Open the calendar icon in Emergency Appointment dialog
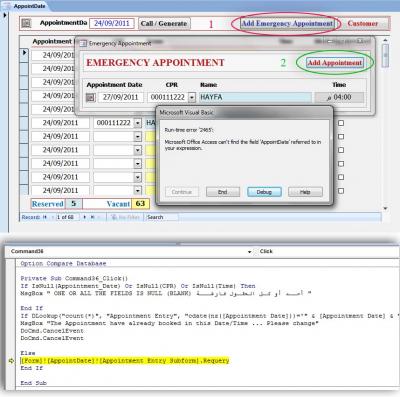Screen dimensions: 400x397 (91, 97)
